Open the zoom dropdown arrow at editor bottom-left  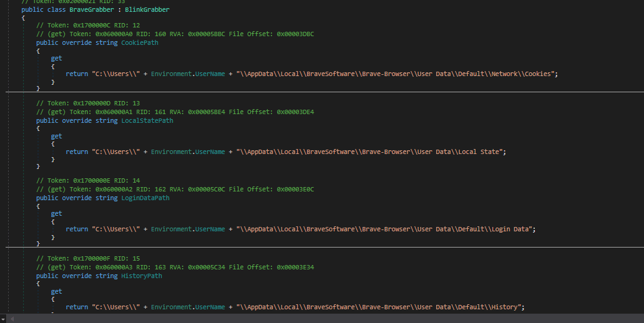(3, 319)
